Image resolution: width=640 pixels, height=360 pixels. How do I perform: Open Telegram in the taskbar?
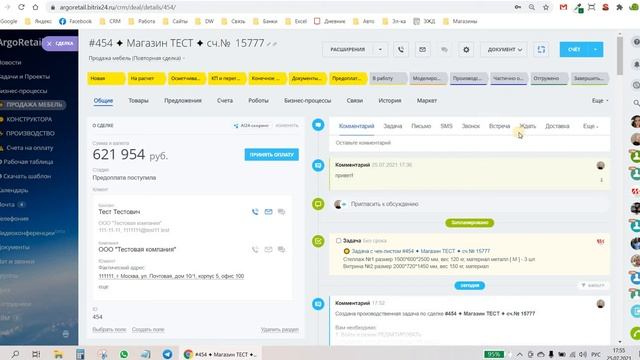[167, 354]
